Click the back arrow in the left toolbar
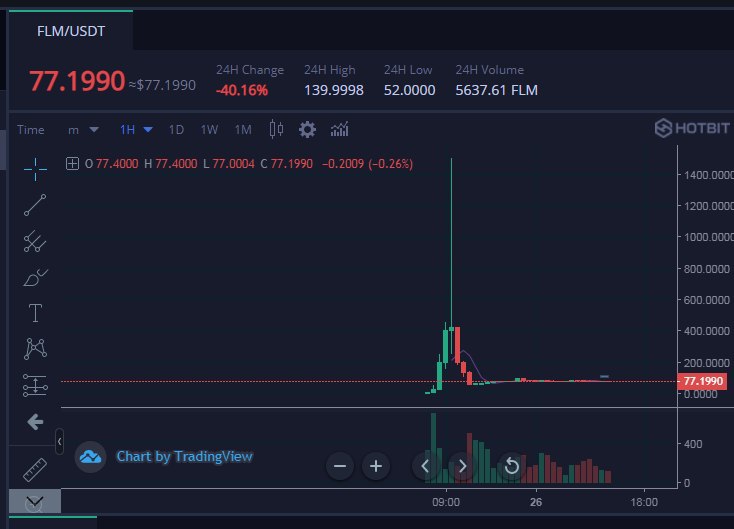734x529 pixels. [x=35, y=422]
